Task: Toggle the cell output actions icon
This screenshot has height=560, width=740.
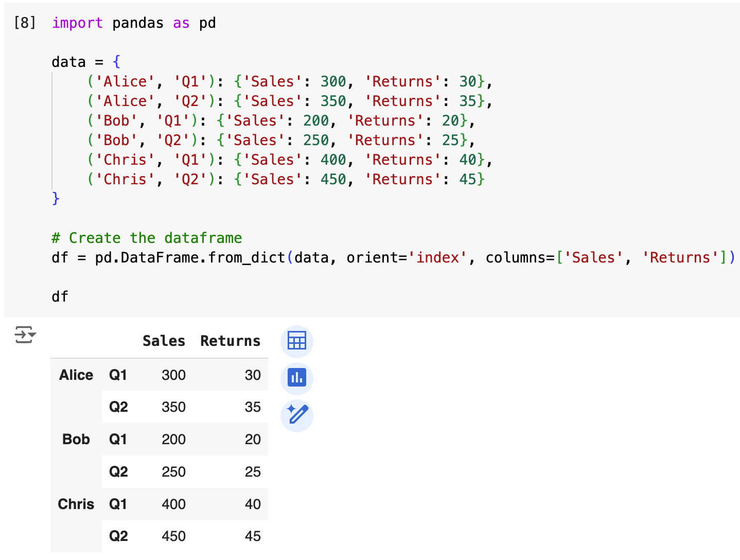Action: click(25, 335)
